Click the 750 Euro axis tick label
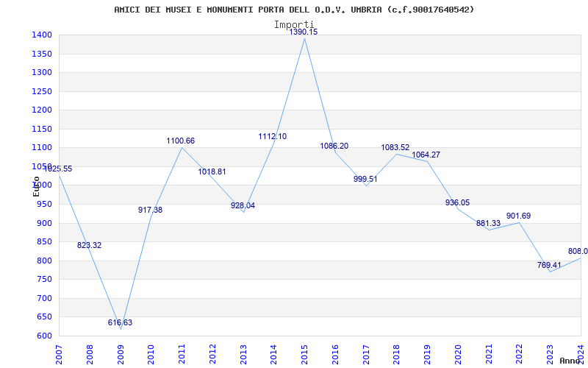Viewport: 588px width, 368px height. (43, 280)
